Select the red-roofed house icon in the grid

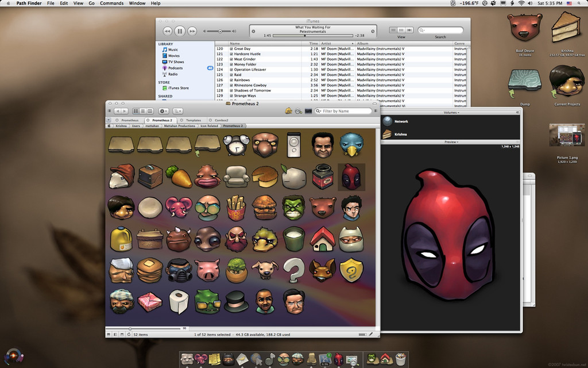point(323,239)
